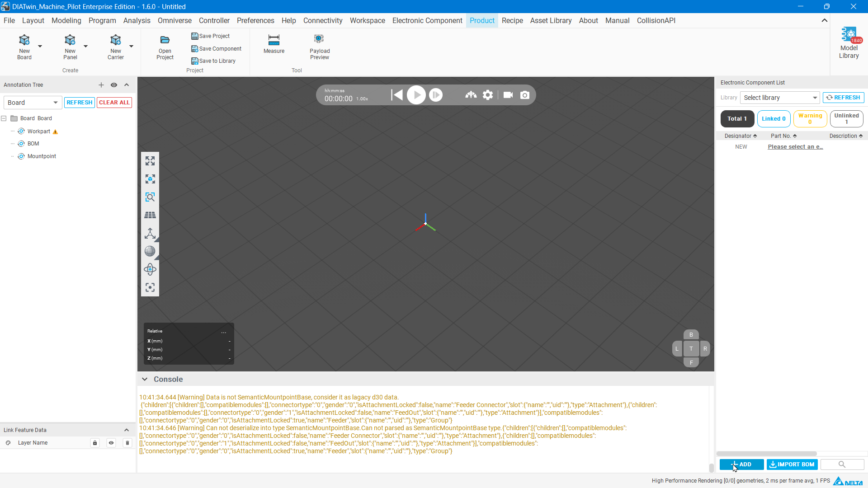868x488 pixels.
Task: Toggle the Unlinked 1 filter
Action: click(x=847, y=119)
